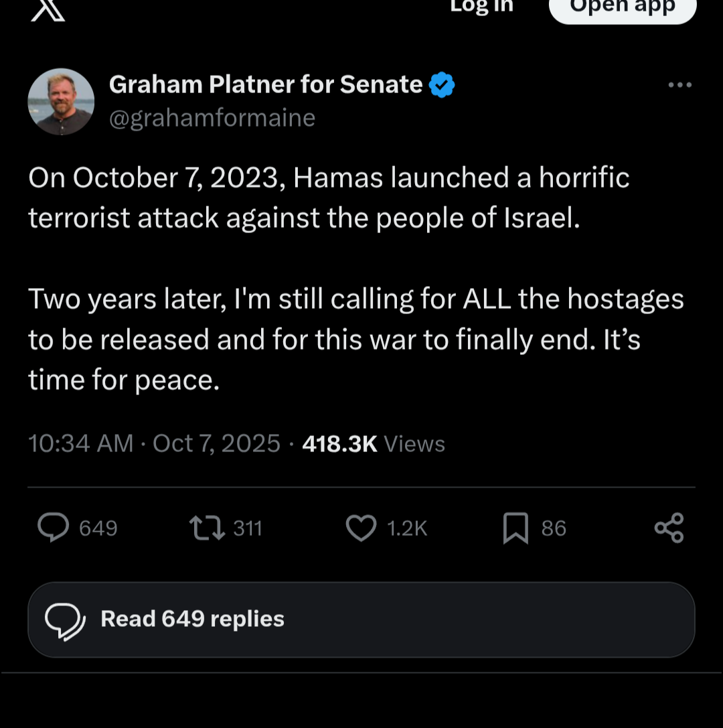Click the 10:34 AM Oct 7, 2025 timestamp
Image resolution: width=723 pixels, height=728 pixels.
[x=155, y=443]
